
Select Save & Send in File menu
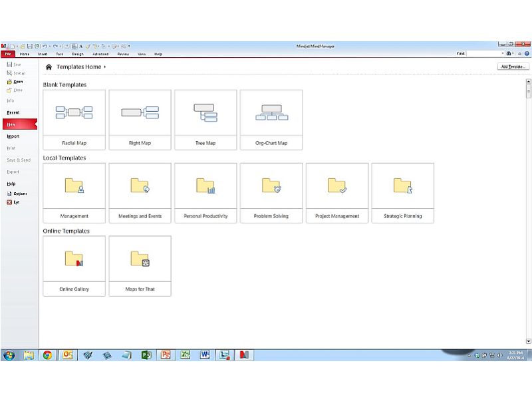(19, 160)
